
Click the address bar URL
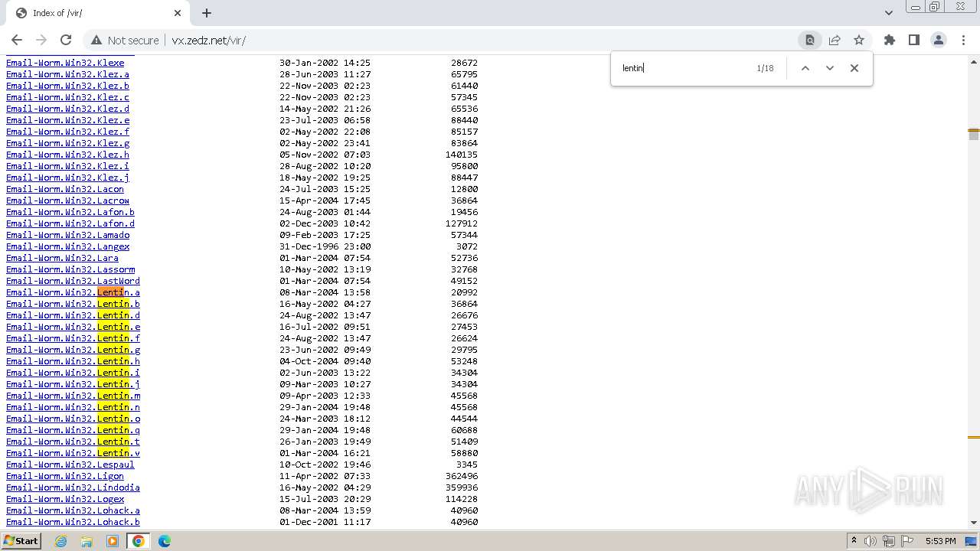[208, 40]
